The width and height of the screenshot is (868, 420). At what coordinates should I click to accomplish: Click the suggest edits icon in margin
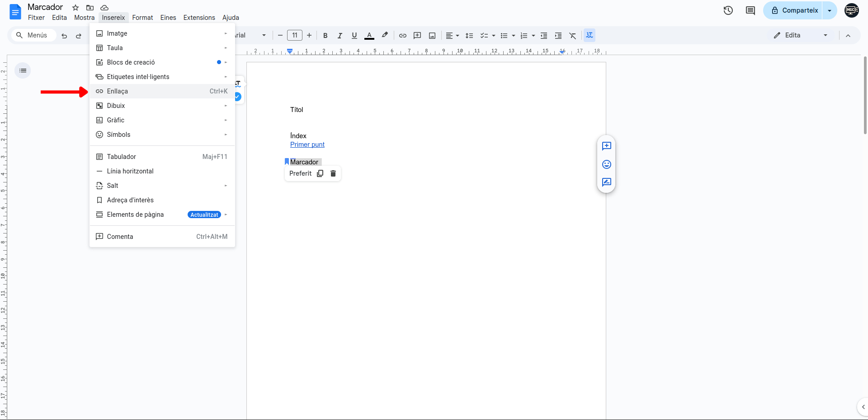[x=607, y=182]
